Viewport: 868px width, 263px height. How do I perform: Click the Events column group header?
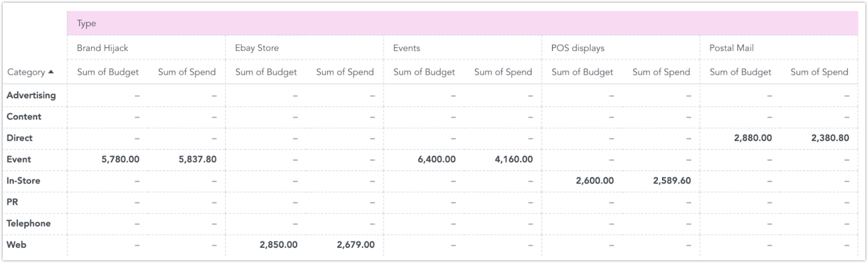(x=406, y=48)
